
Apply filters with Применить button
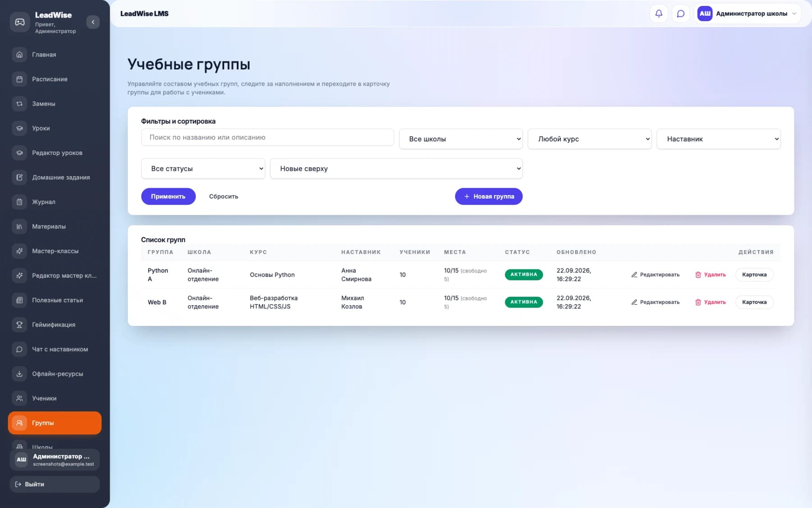168,196
